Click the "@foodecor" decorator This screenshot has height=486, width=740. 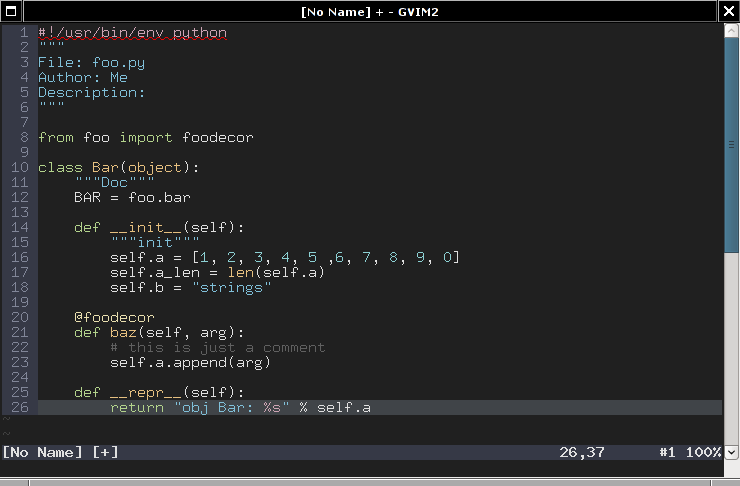click(114, 317)
